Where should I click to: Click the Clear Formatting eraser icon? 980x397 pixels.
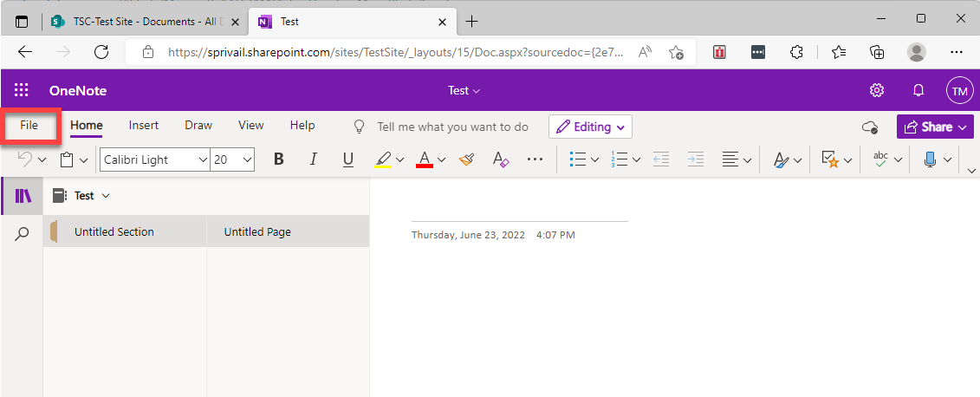(x=500, y=159)
